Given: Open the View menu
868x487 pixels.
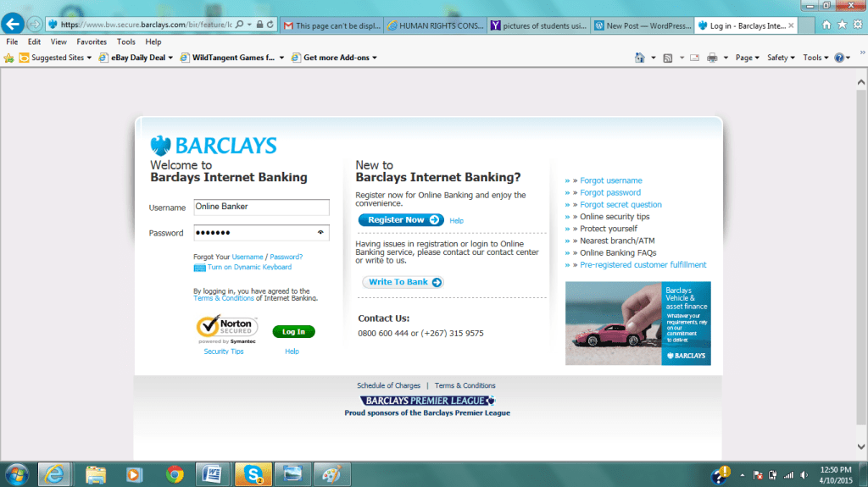Looking at the screenshot, I should [58, 42].
